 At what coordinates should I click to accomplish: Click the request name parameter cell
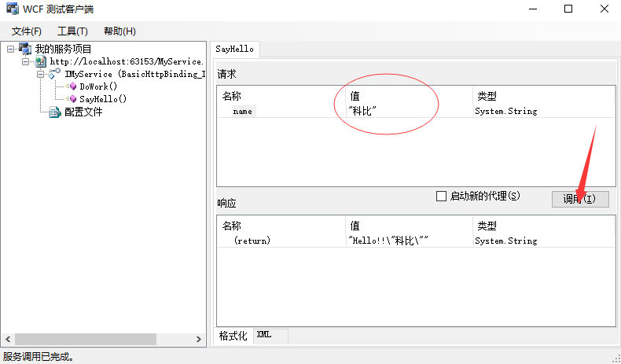242,112
